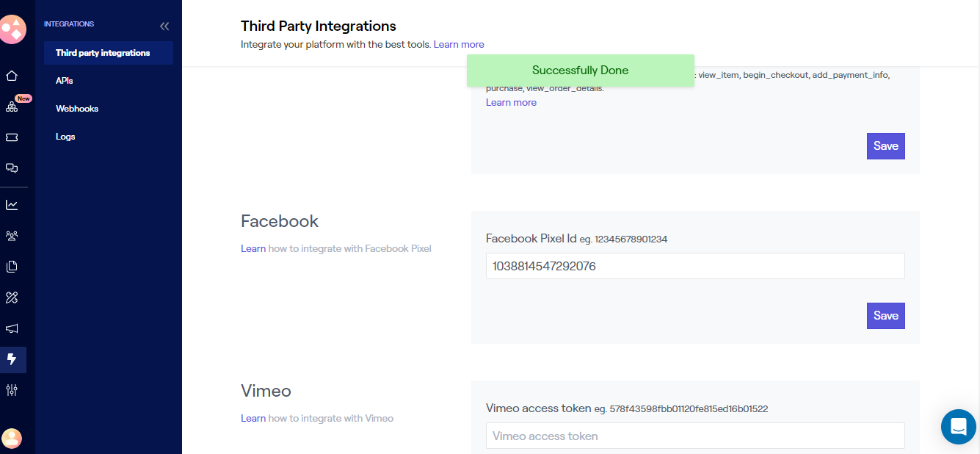Click the Vimeo access token input field
The image size is (980, 454).
point(695,436)
